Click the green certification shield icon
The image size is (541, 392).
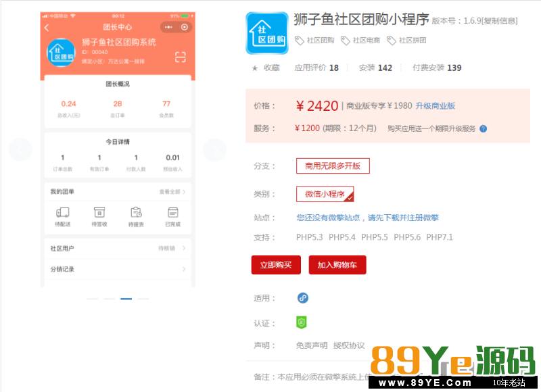pyautogui.click(x=302, y=323)
